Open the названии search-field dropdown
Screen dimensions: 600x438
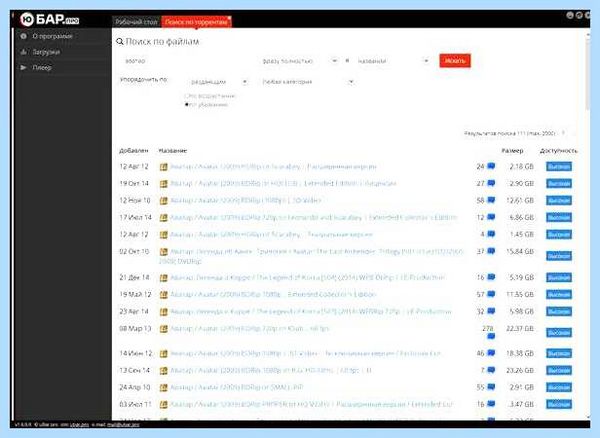pos(393,61)
